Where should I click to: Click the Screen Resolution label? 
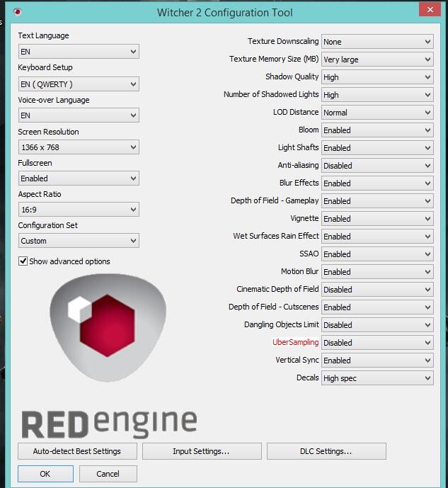pos(49,132)
